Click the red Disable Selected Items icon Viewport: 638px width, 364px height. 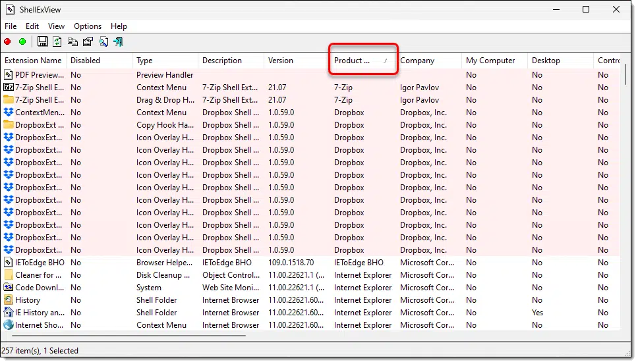[7, 41]
